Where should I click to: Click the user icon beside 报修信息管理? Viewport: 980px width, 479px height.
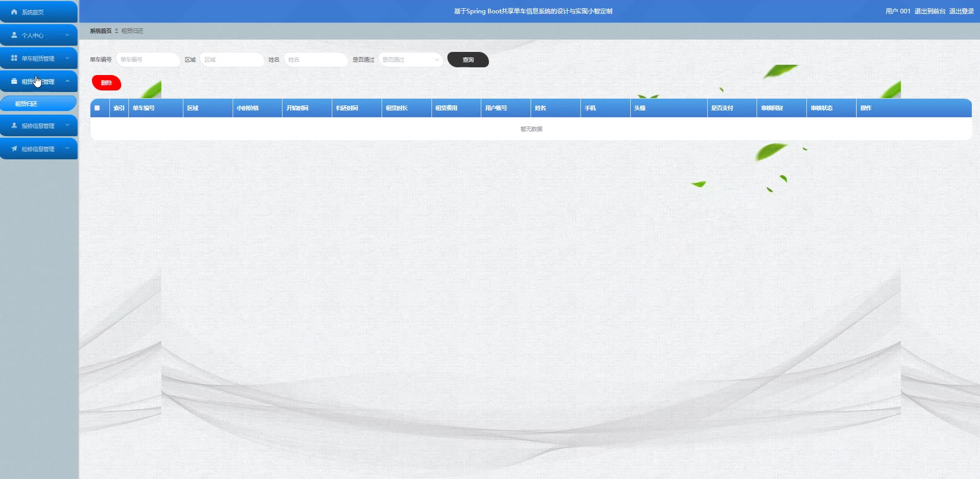[14, 125]
